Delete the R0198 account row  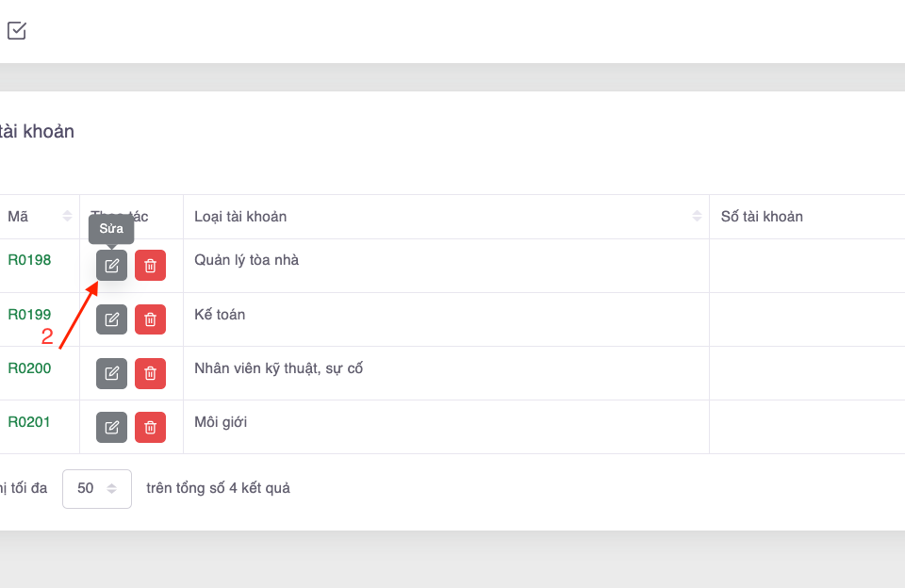click(150, 266)
